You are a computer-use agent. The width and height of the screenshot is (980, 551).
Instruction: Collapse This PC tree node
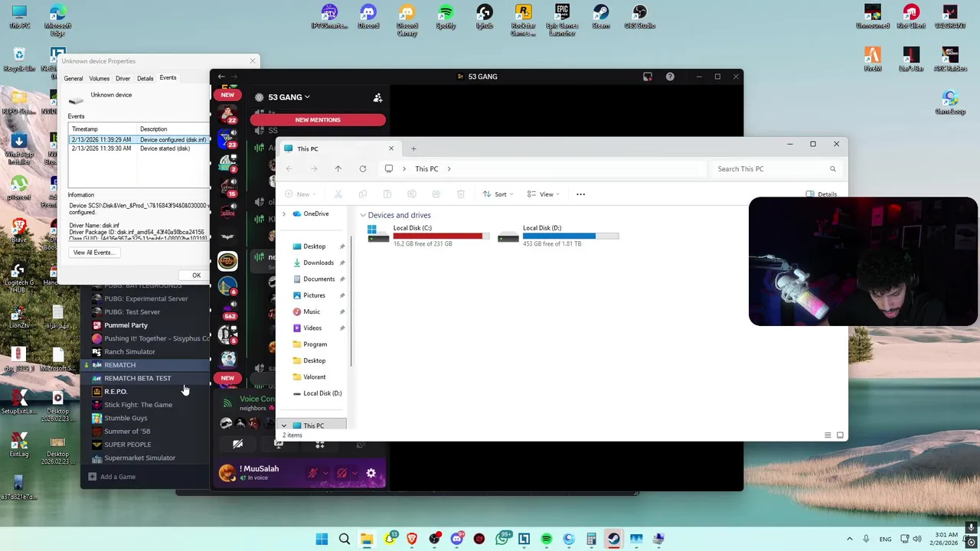point(284,425)
